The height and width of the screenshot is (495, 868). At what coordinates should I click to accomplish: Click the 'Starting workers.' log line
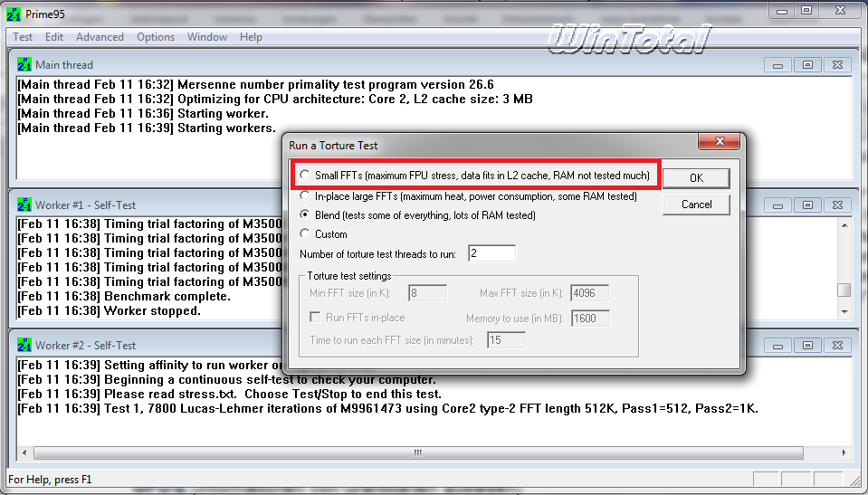[x=146, y=128]
